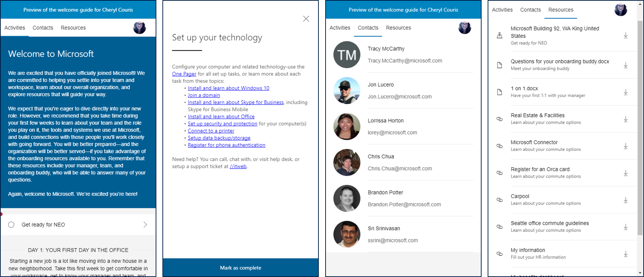Screen dimensions: 644x277
Task: Download Questions for your onboarding buddy.docx
Action: pyautogui.click(x=625, y=65)
